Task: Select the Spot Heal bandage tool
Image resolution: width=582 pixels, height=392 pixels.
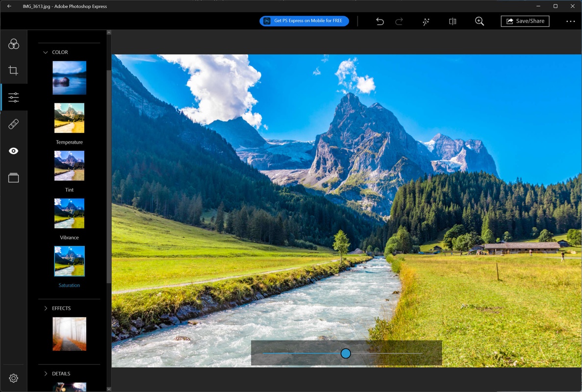Action: (14, 124)
